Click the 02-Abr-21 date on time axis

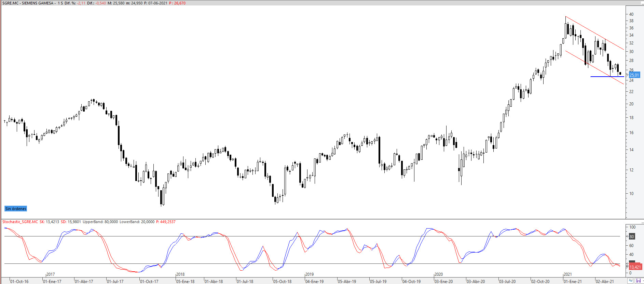605,282
